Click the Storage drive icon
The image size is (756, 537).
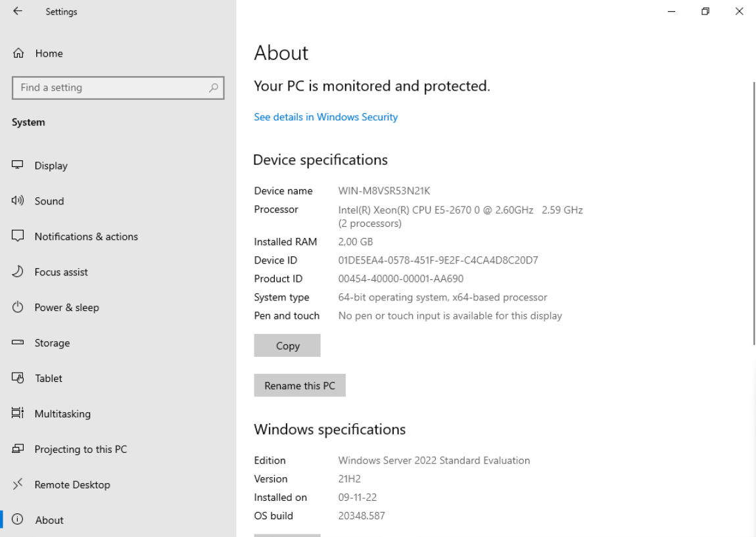pos(17,342)
